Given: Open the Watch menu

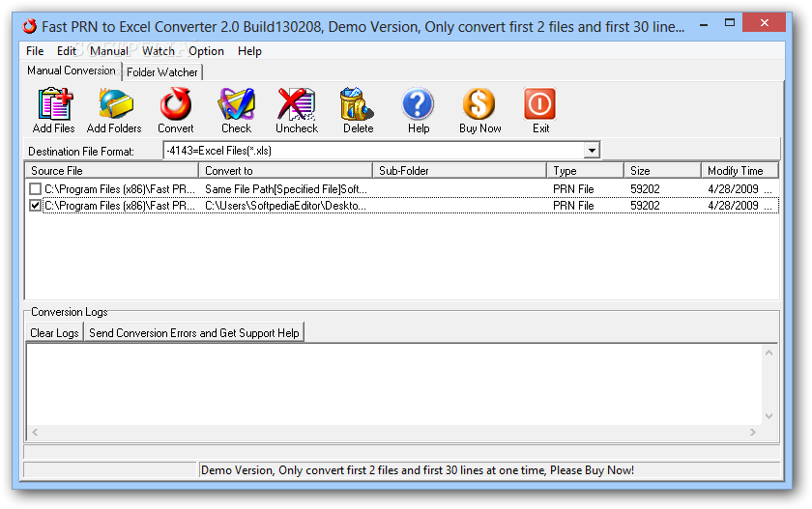Looking at the screenshot, I should (159, 51).
